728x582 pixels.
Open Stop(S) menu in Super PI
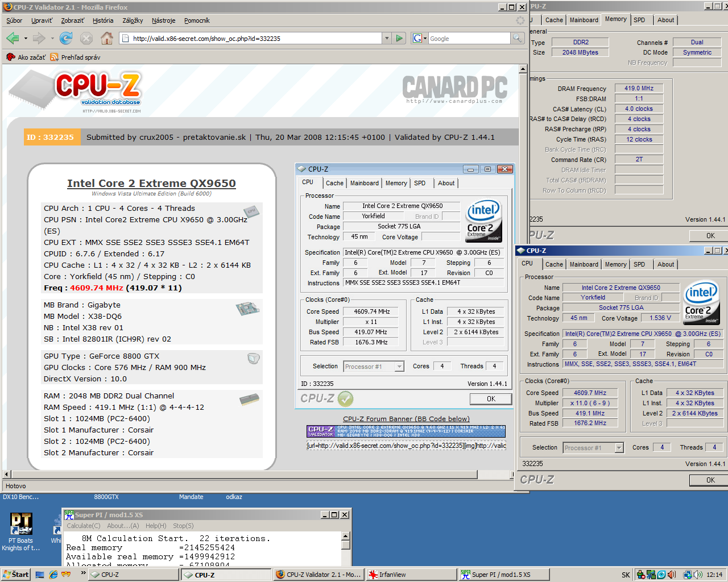(x=183, y=526)
